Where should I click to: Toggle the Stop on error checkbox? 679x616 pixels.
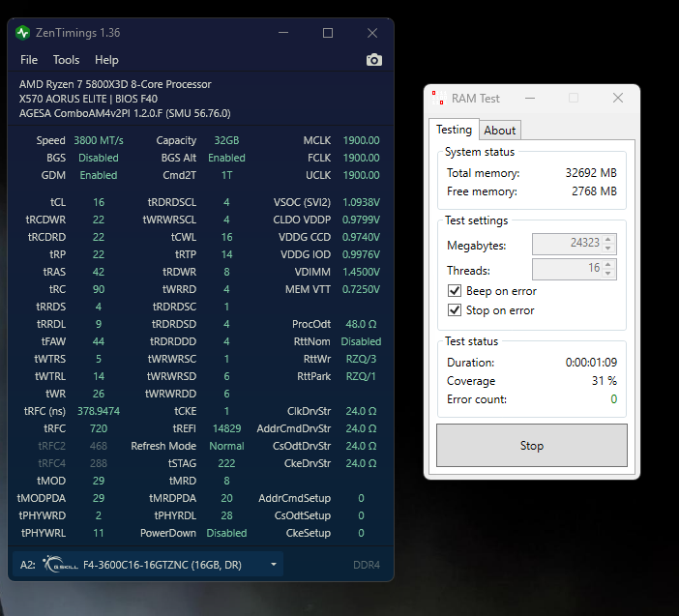[x=455, y=310]
